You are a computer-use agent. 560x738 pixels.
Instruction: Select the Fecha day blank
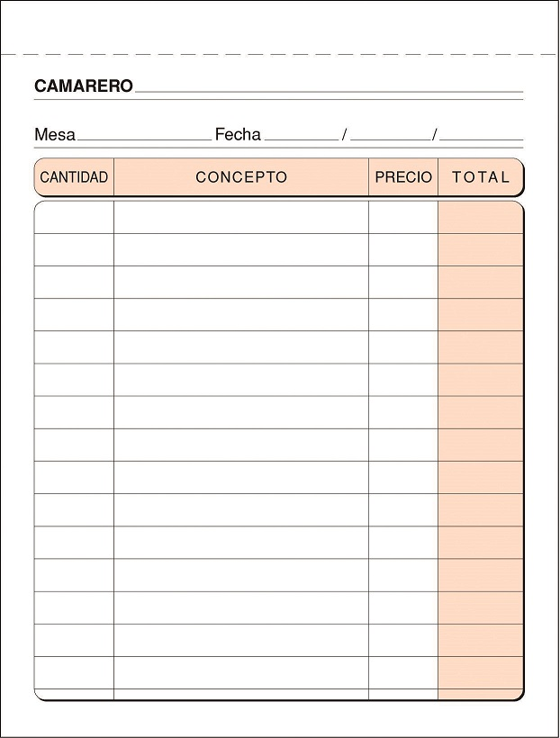tap(302, 135)
